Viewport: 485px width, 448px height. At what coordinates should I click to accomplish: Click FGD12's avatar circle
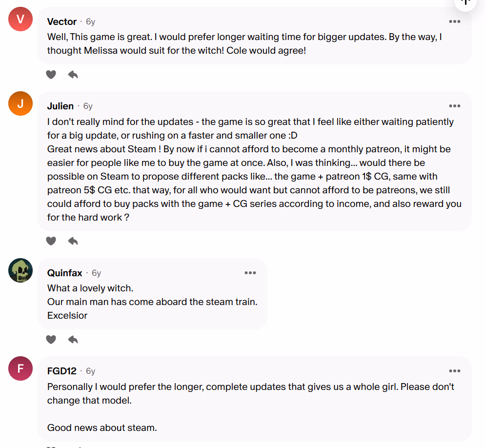tap(20, 368)
